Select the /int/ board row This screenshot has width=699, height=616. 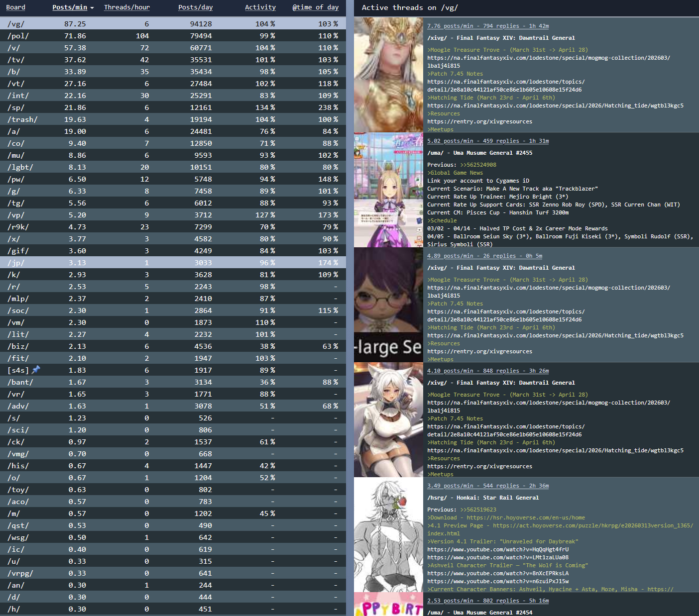(x=173, y=96)
